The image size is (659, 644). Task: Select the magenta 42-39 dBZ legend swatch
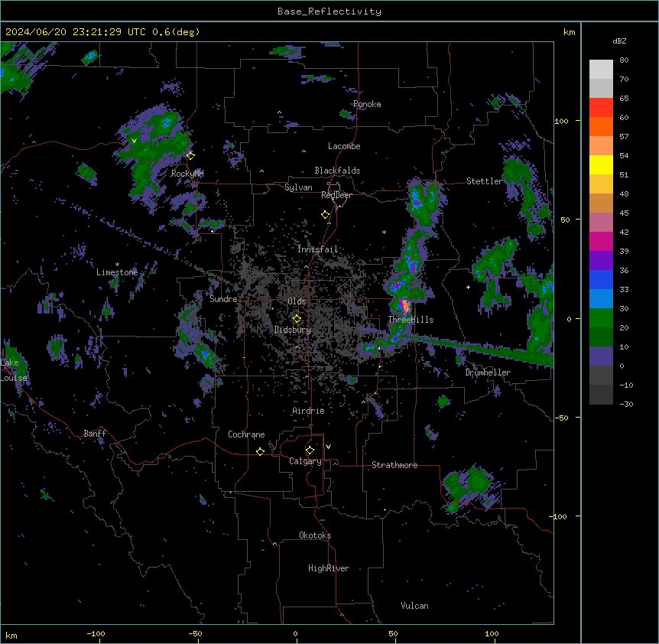pyautogui.click(x=601, y=241)
